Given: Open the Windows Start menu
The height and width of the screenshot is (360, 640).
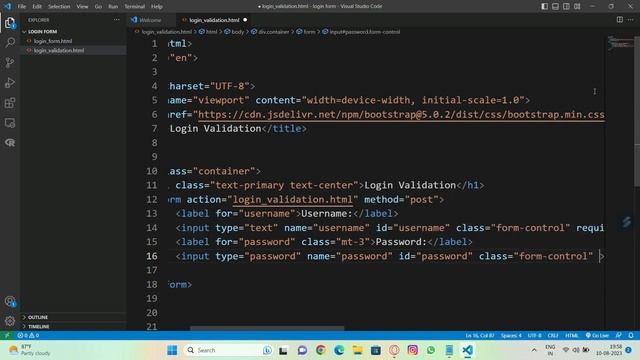Looking at the screenshot, I should click(172, 350).
